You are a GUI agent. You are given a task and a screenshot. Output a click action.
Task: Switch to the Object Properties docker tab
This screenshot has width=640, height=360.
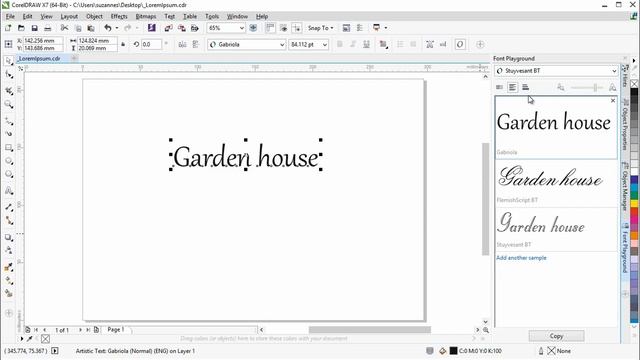click(625, 125)
